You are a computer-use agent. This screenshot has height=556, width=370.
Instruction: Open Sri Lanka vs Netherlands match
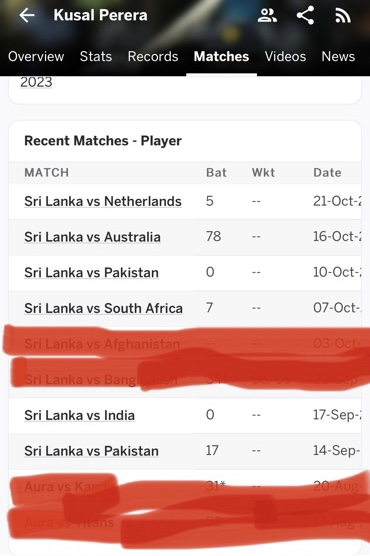pyautogui.click(x=103, y=201)
